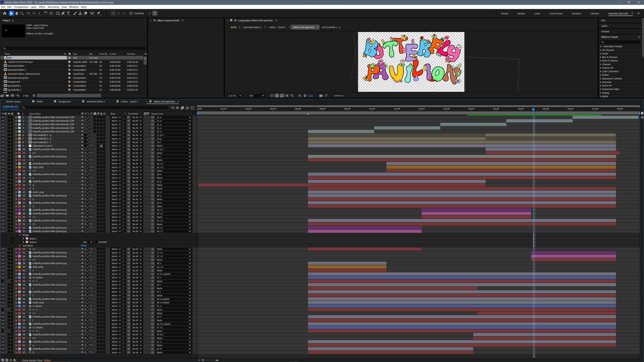Screen dimensions: 644x362
Task: Collapse the Masks group under layer 33
Action: [x=20, y=235]
